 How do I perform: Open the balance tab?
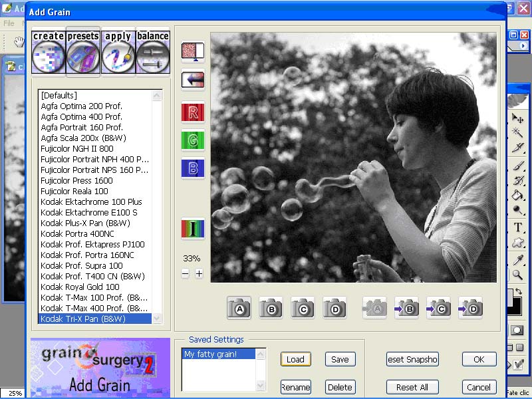click(153, 52)
